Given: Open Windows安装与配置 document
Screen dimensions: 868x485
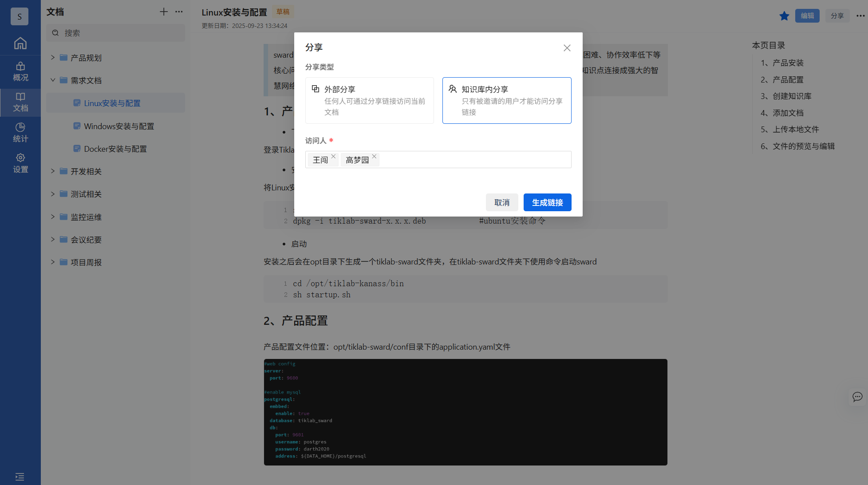Looking at the screenshot, I should [119, 126].
